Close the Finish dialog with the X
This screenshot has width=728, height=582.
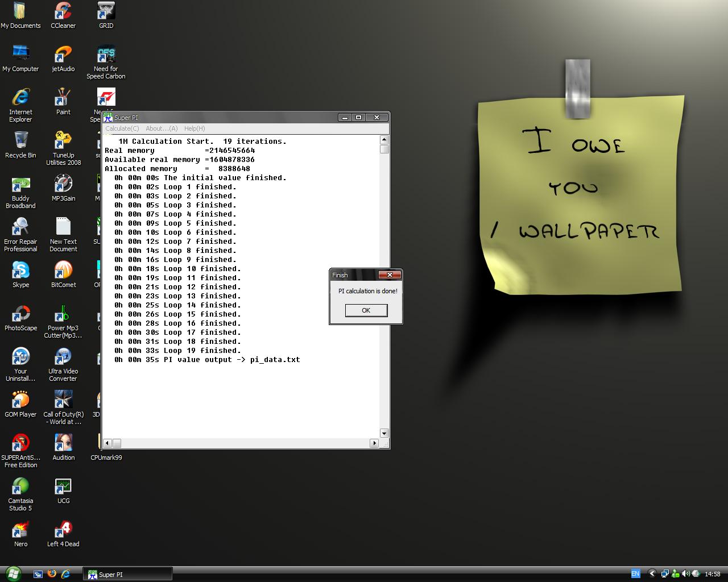click(x=390, y=275)
